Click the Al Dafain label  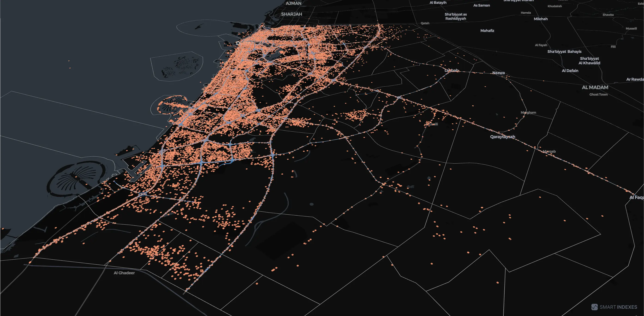pos(570,70)
